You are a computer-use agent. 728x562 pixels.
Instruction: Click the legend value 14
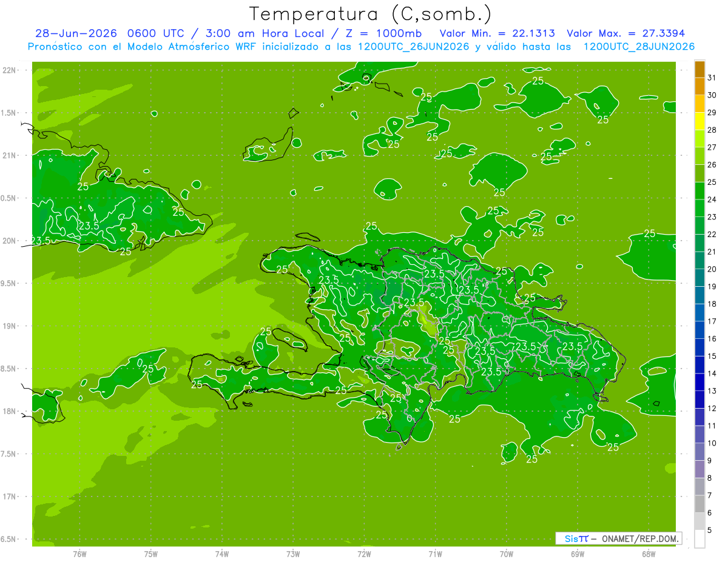[712, 373]
